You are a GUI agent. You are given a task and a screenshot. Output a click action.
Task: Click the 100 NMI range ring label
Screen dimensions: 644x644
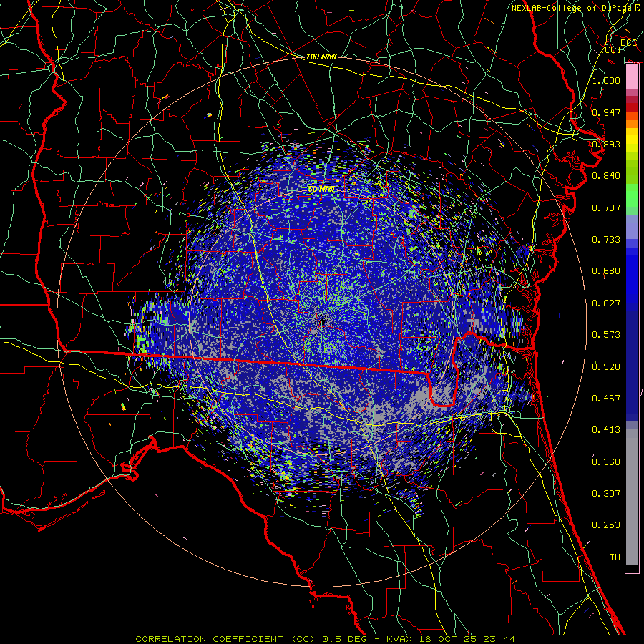(x=321, y=57)
